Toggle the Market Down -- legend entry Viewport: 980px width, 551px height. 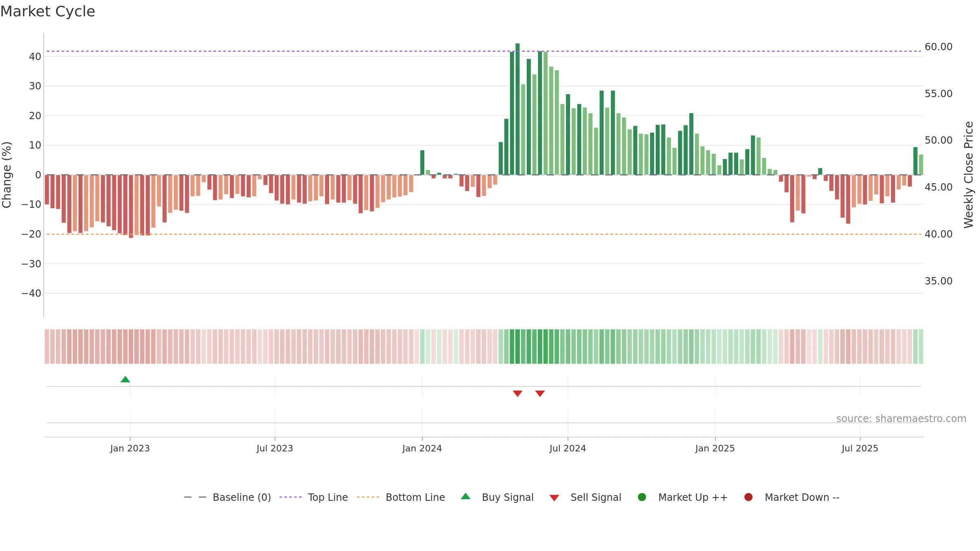792,497
